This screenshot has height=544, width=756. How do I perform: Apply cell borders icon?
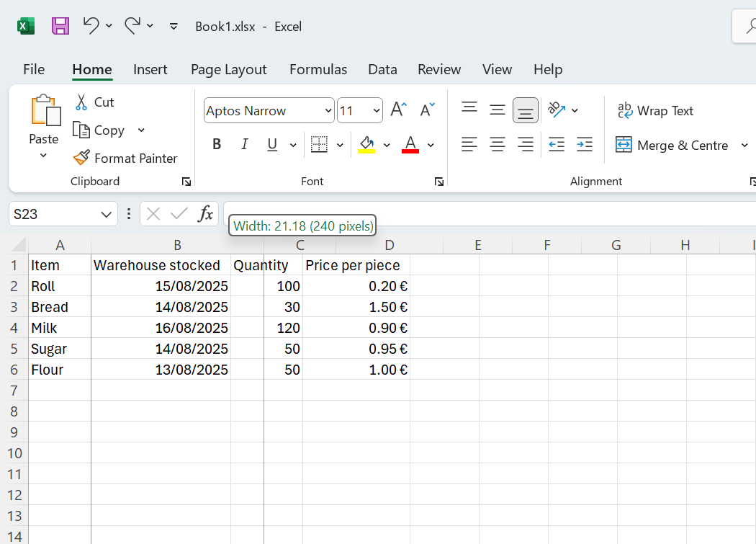tap(319, 144)
